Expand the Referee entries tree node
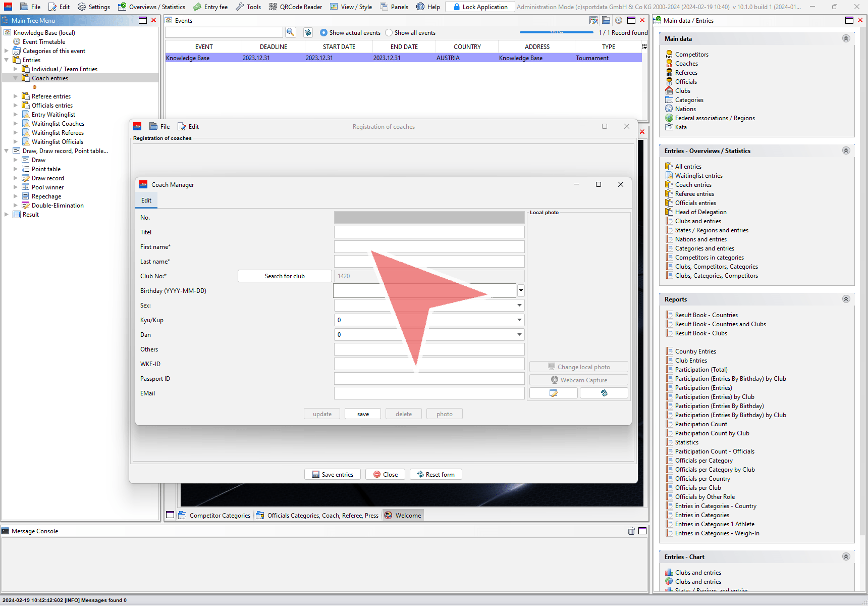868x606 pixels. click(x=15, y=96)
